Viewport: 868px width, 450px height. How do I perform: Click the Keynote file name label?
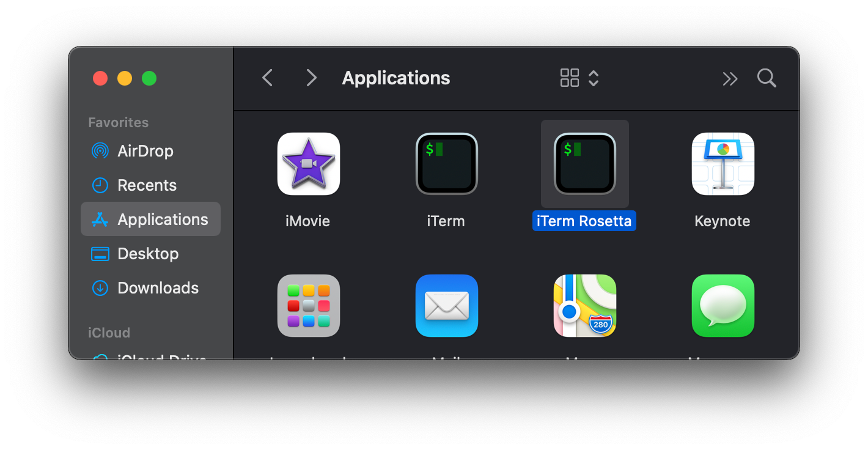pos(723,221)
